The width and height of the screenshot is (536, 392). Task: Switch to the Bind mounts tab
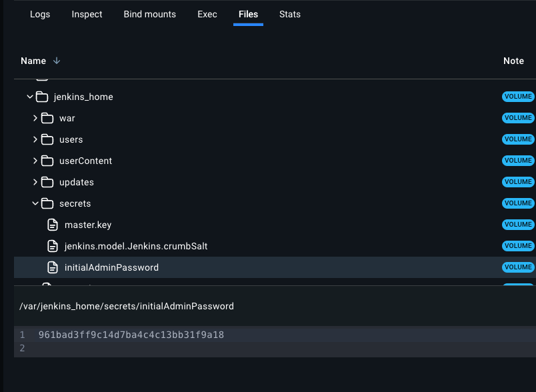click(x=149, y=14)
